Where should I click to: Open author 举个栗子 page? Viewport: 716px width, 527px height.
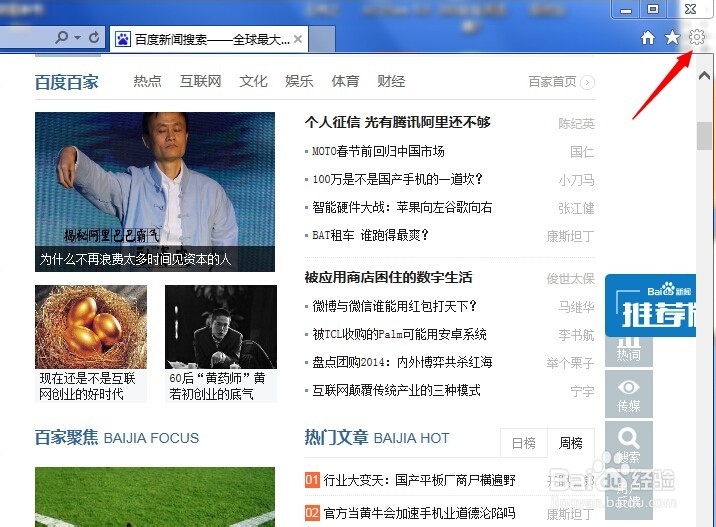pyautogui.click(x=570, y=364)
